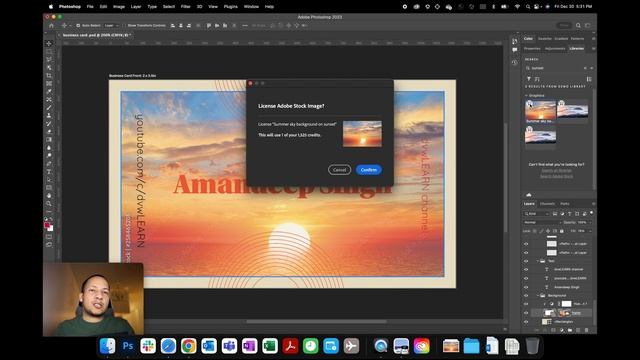Click the horizontal canvas scrollbar
This screenshot has height=360, width=640.
(x=316, y=321)
